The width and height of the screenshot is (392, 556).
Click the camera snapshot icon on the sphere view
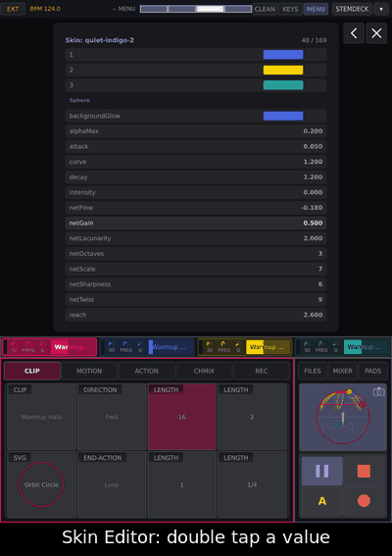pos(378,391)
